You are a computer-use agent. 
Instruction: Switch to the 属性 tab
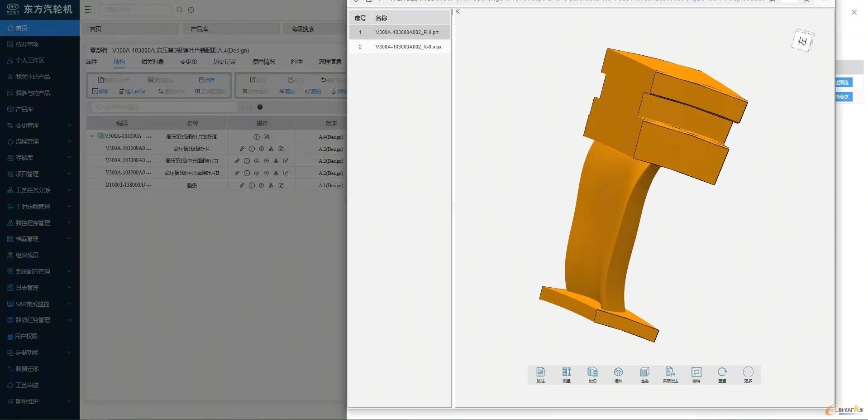click(x=92, y=62)
